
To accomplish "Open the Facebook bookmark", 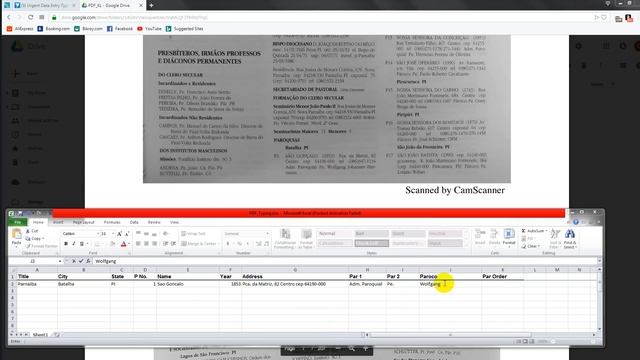I will click(120, 29).
